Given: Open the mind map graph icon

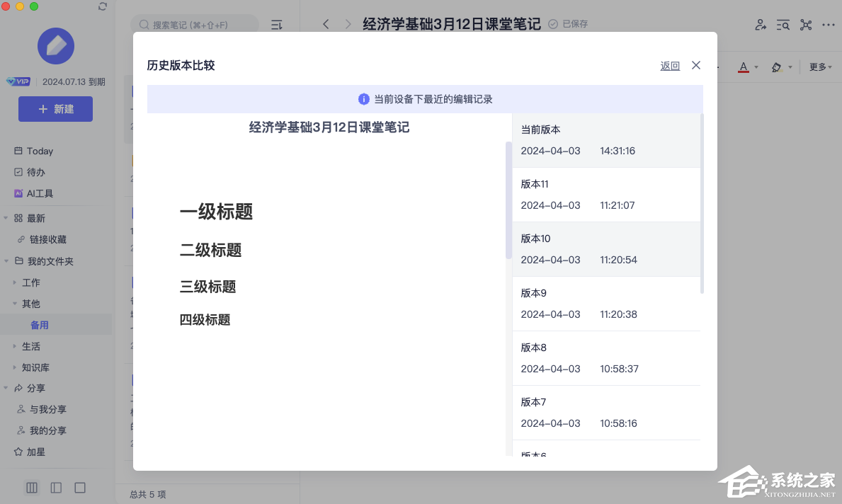Looking at the screenshot, I should [x=805, y=25].
